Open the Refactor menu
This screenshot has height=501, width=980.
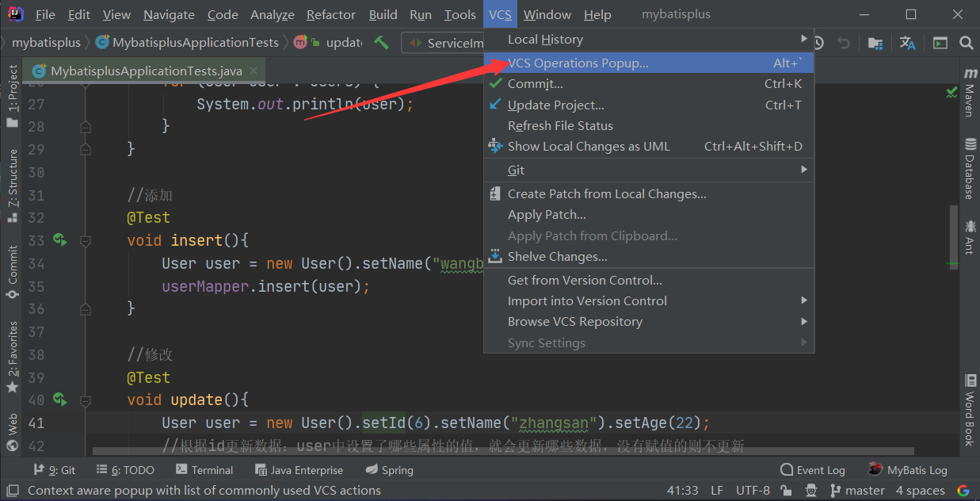click(x=330, y=14)
